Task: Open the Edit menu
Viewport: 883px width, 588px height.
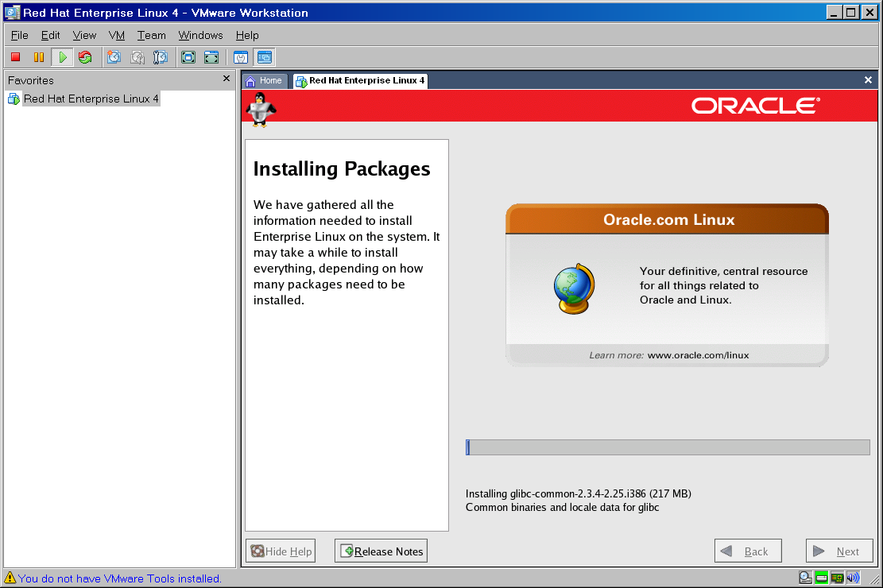Action: [x=50, y=36]
